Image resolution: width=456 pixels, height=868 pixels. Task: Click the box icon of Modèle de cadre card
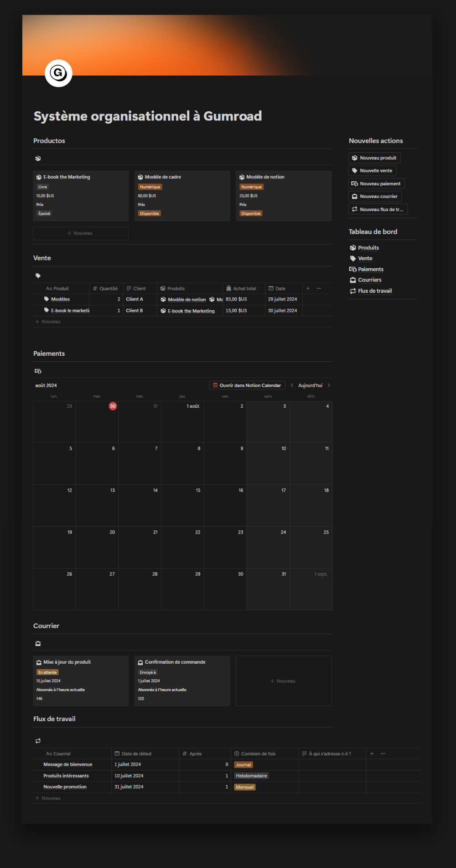click(x=140, y=177)
